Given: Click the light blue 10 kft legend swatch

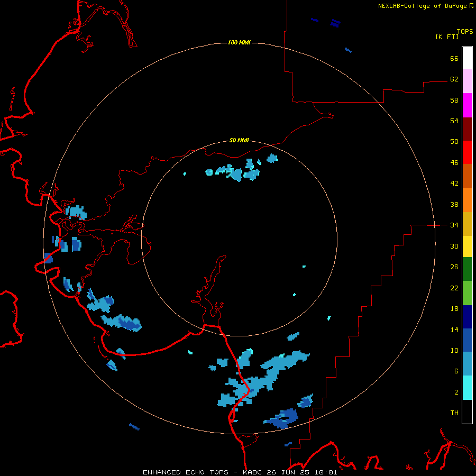Looking at the screenshot, I should (467, 363).
